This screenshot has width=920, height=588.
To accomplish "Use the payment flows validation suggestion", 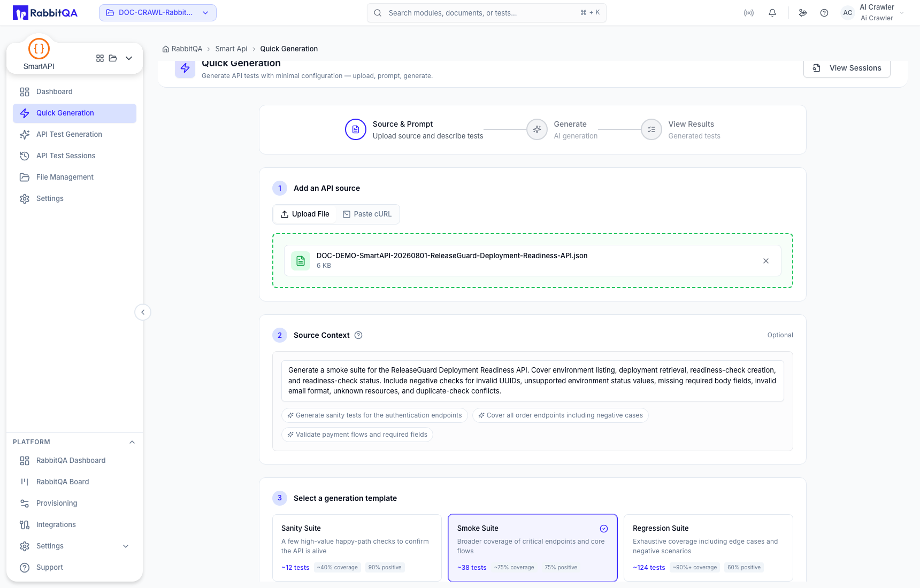I will [357, 435].
